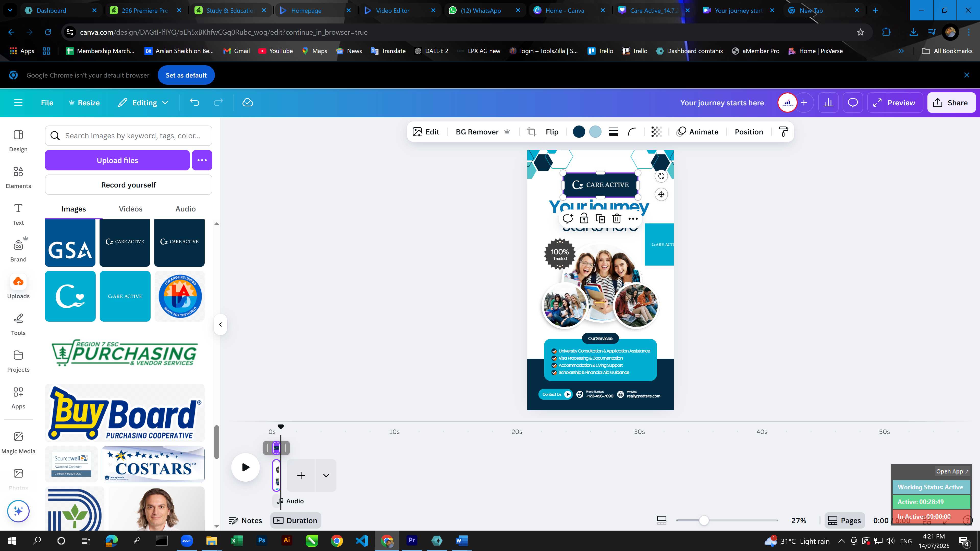Open the Position panel
The image size is (980, 551).
749,132
